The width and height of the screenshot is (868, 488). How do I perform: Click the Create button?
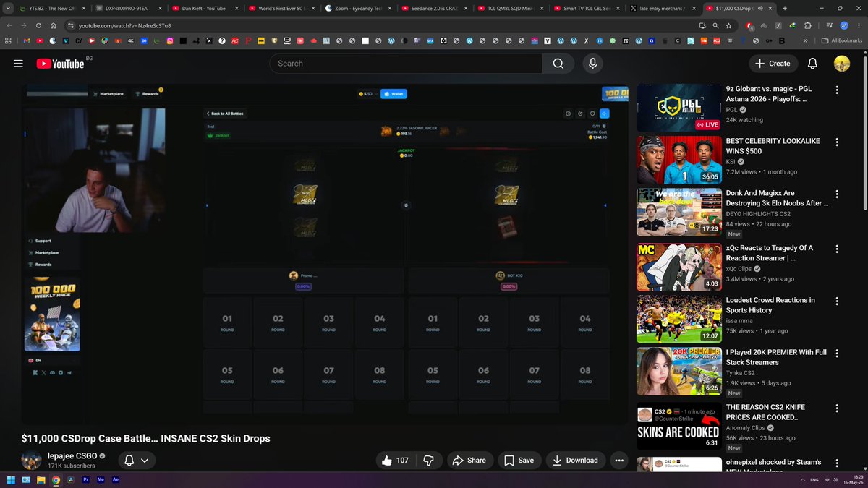click(773, 64)
